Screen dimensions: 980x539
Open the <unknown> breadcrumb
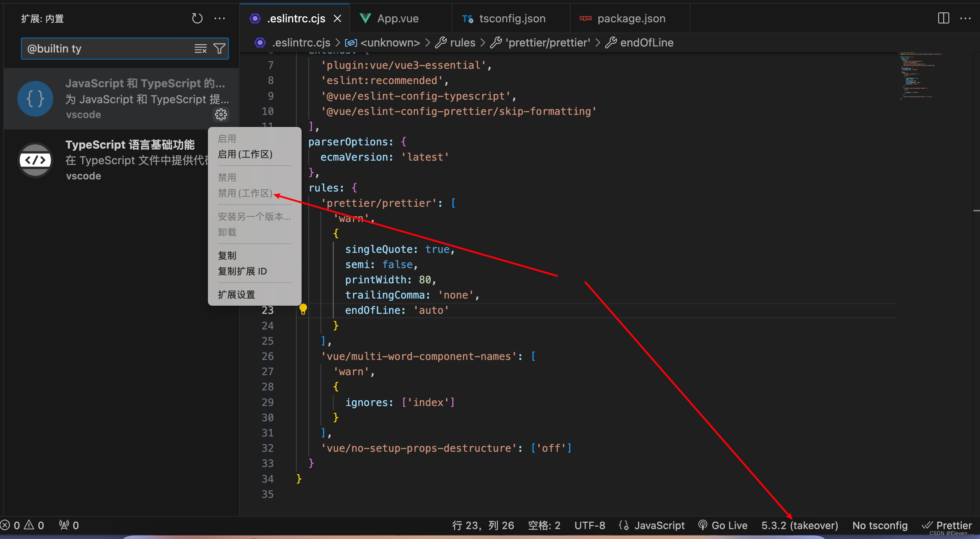tap(382, 43)
